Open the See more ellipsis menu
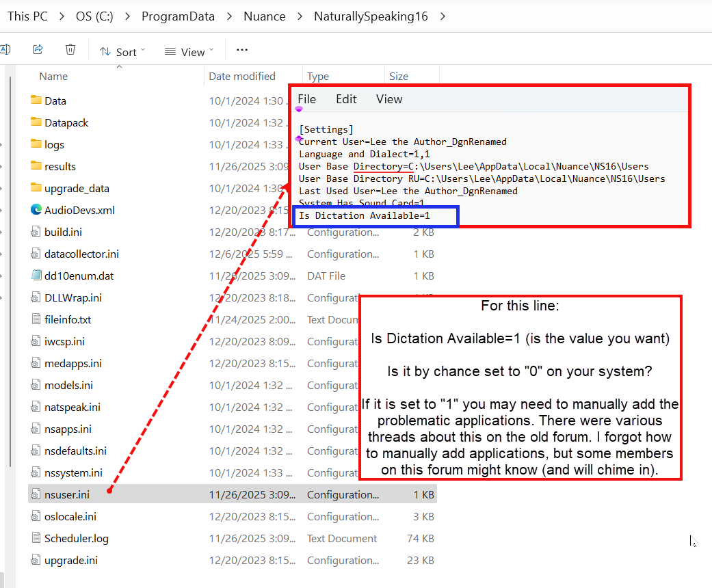This screenshot has width=712, height=588. [x=241, y=50]
